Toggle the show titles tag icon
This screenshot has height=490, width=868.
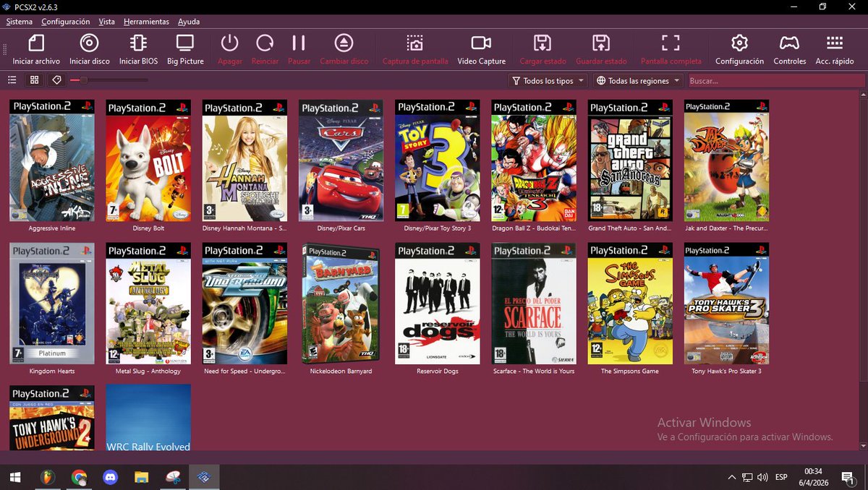[x=57, y=80]
